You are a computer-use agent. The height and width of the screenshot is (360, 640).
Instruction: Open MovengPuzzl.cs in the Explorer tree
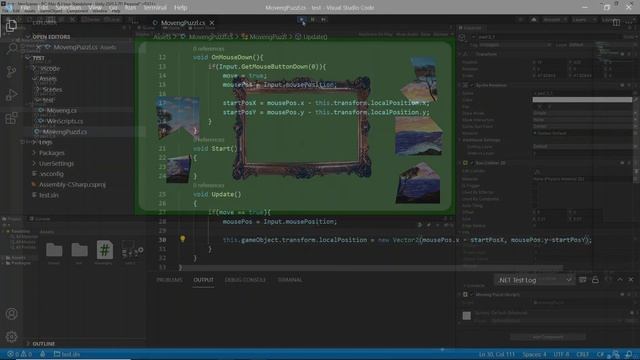(64, 132)
